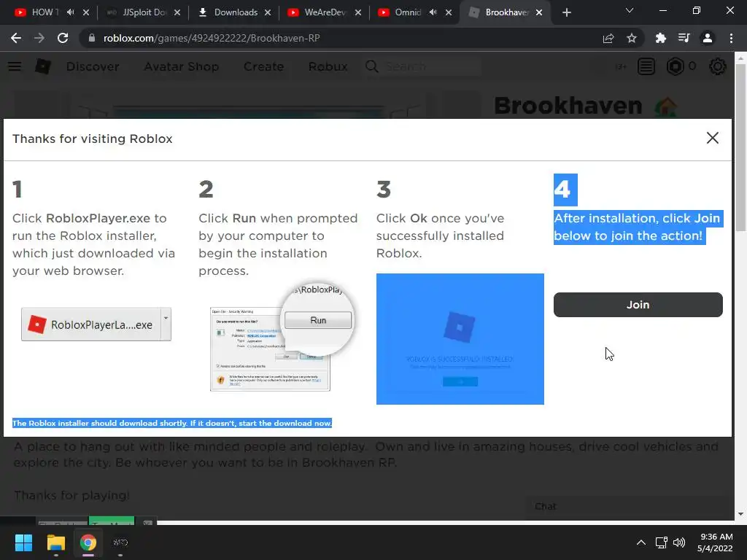Click the site lock icon in address bar
The width and height of the screenshot is (747, 560).
coord(92,38)
